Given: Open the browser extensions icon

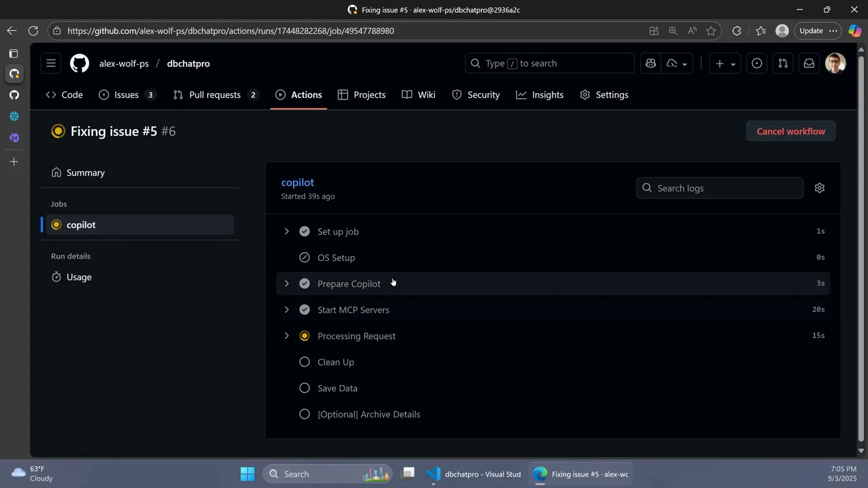Looking at the screenshot, I should pos(736,31).
